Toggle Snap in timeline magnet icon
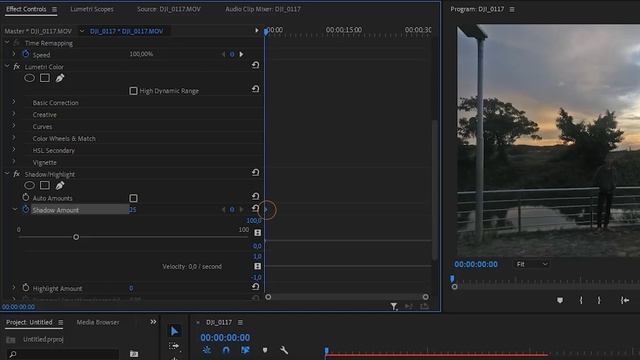 tap(226, 350)
